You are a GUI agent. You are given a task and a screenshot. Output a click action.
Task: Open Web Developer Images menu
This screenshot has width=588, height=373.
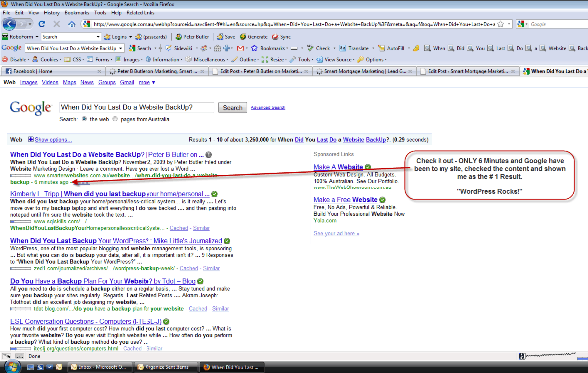(x=128, y=59)
